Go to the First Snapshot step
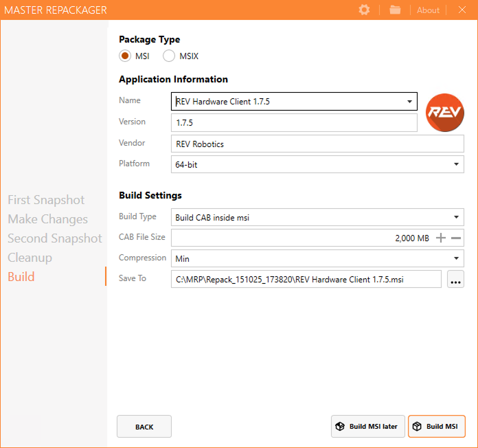The image size is (478, 448). tap(46, 200)
